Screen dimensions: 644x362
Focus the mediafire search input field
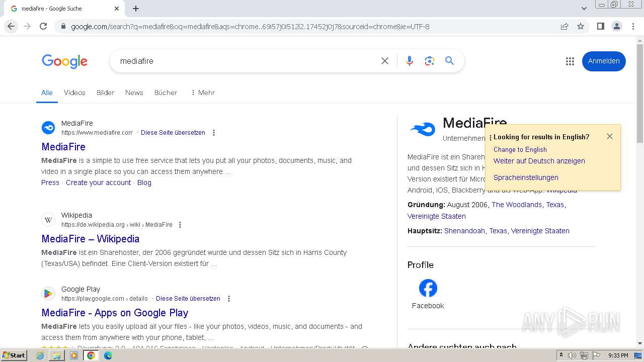pos(247,61)
